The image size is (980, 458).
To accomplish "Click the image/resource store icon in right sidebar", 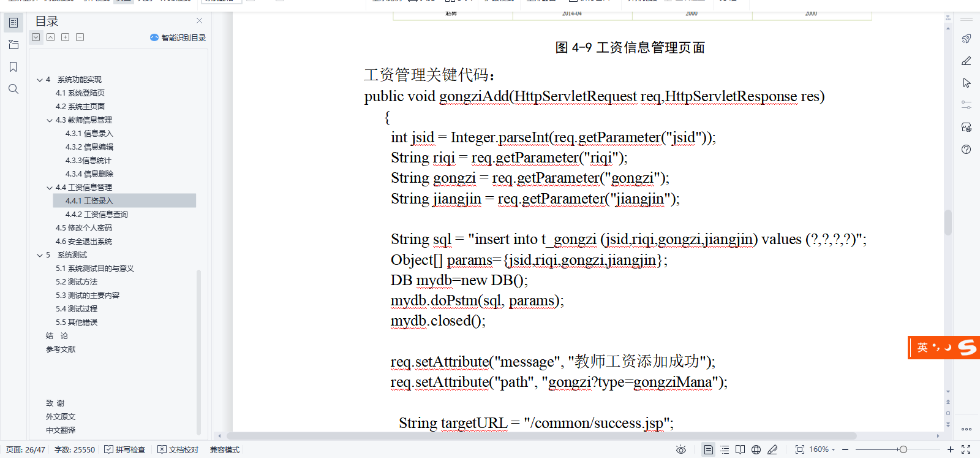I will click(x=967, y=127).
